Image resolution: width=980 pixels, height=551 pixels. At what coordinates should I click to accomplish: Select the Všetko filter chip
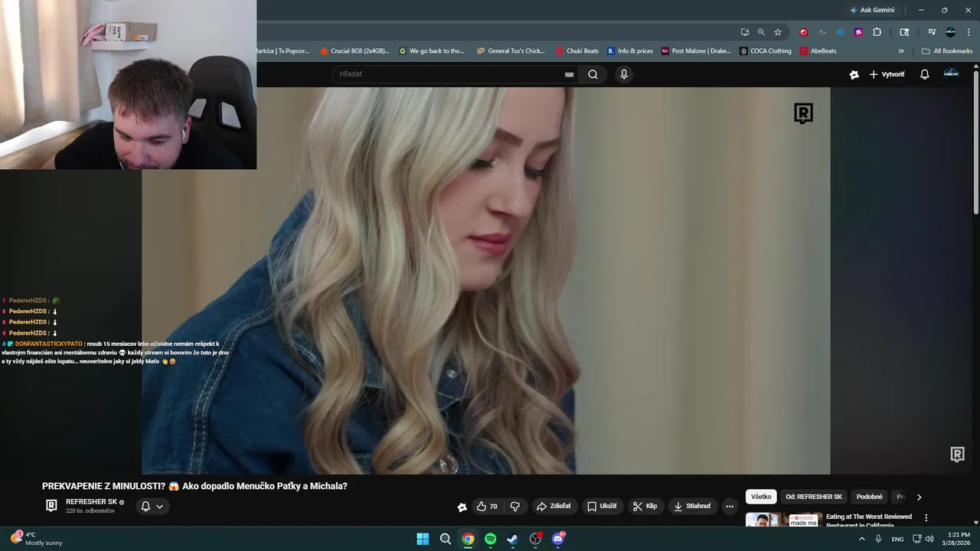click(x=761, y=497)
